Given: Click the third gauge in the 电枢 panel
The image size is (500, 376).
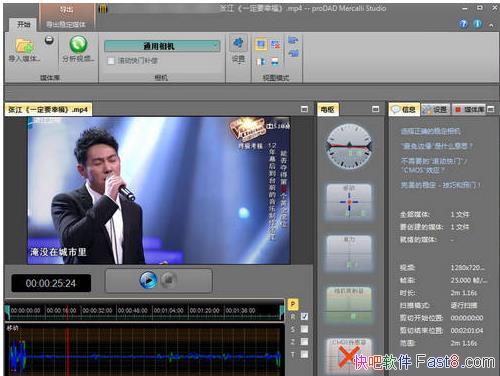Looking at the screenshot, I should pos(349,253).
